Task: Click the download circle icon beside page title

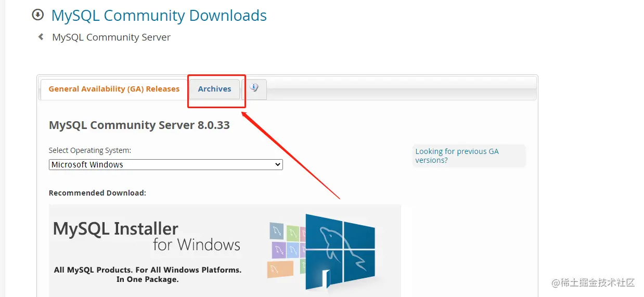Action: [38, 15]
